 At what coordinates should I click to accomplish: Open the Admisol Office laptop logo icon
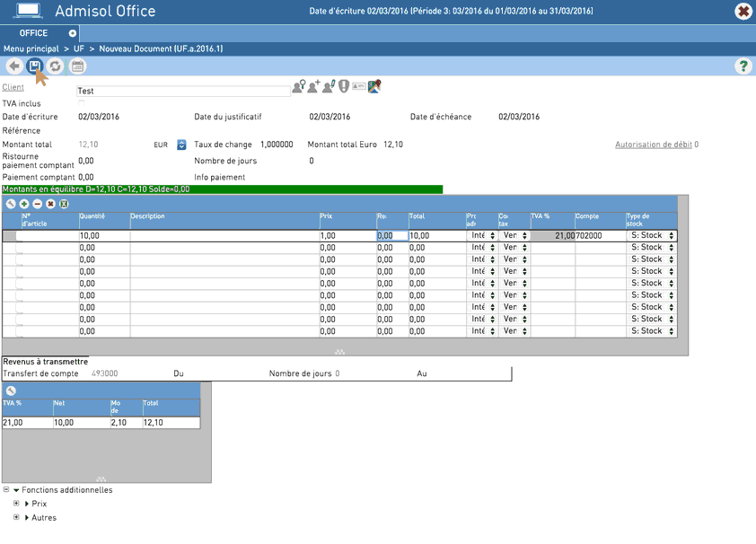(x=28, y=11)
